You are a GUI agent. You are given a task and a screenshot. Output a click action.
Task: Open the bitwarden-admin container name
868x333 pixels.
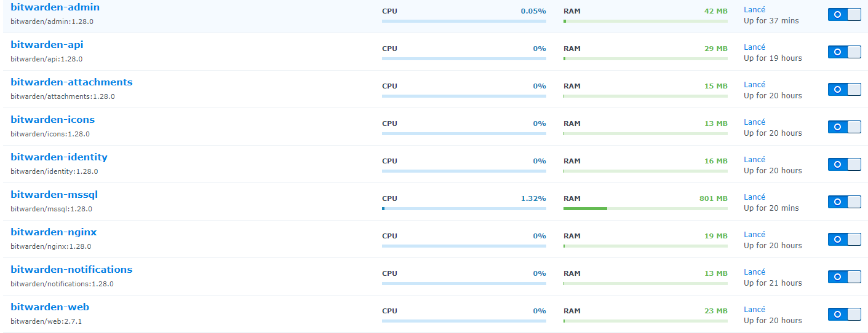coord(55,7)
